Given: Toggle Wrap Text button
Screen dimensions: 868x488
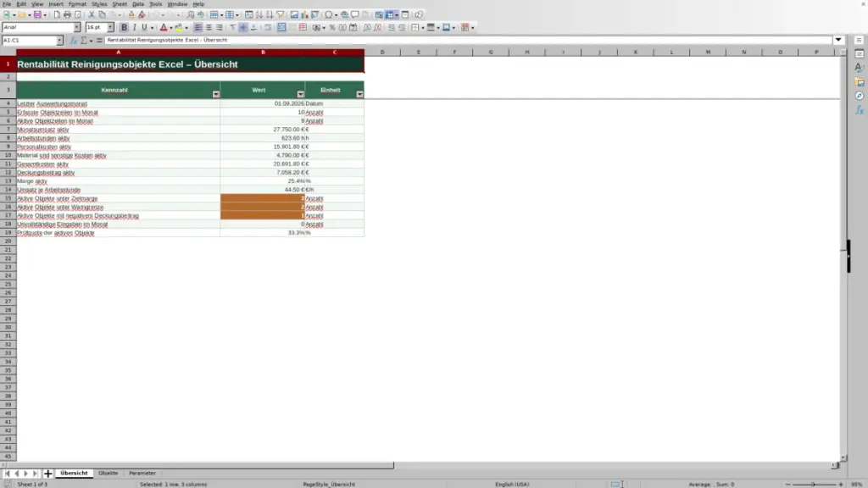Looking at the screenshot, I should (x=268, y=28).
